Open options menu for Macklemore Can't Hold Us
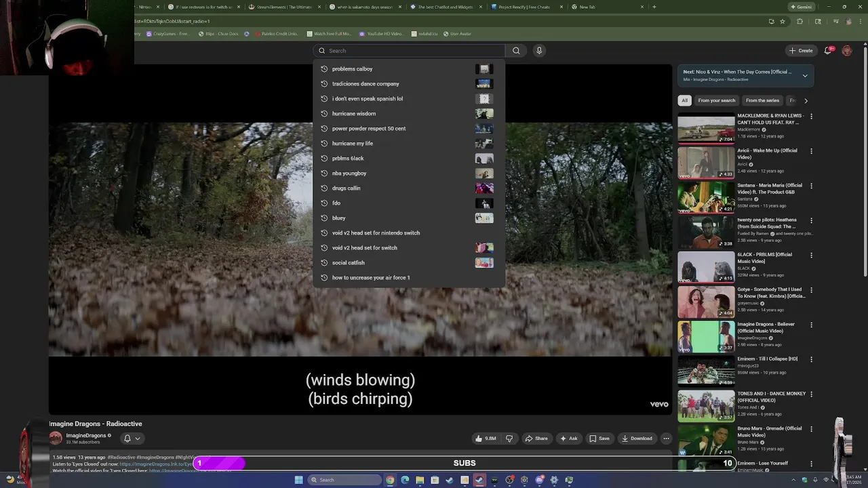This screenshot has width=868, height=488. 811,116
